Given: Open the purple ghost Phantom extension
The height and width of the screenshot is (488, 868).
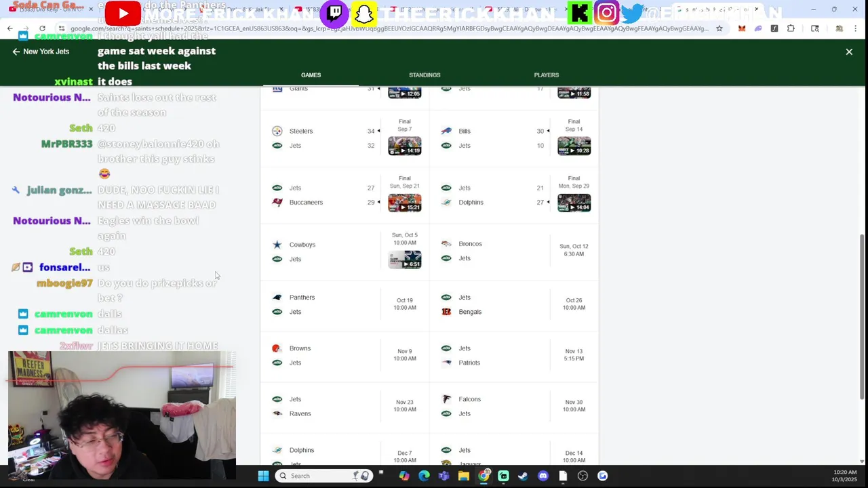Looking at the screenshot, I should click(x=758, y=28).
